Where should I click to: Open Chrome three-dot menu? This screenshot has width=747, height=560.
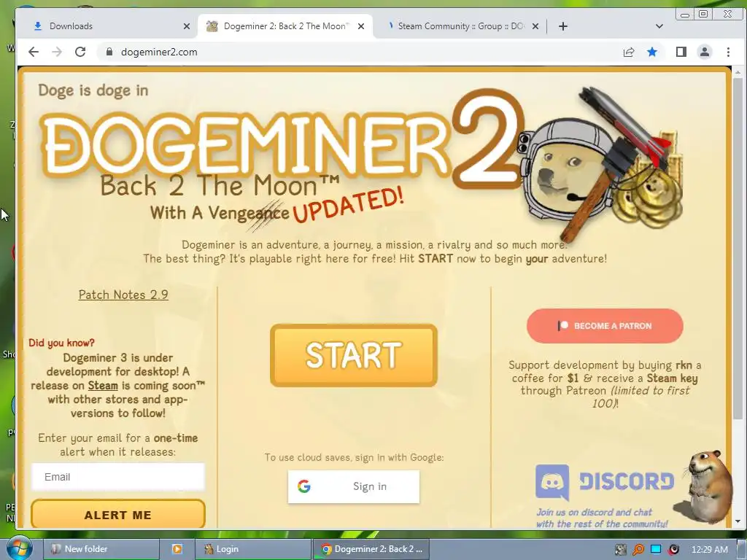click(x=728, y=52)
